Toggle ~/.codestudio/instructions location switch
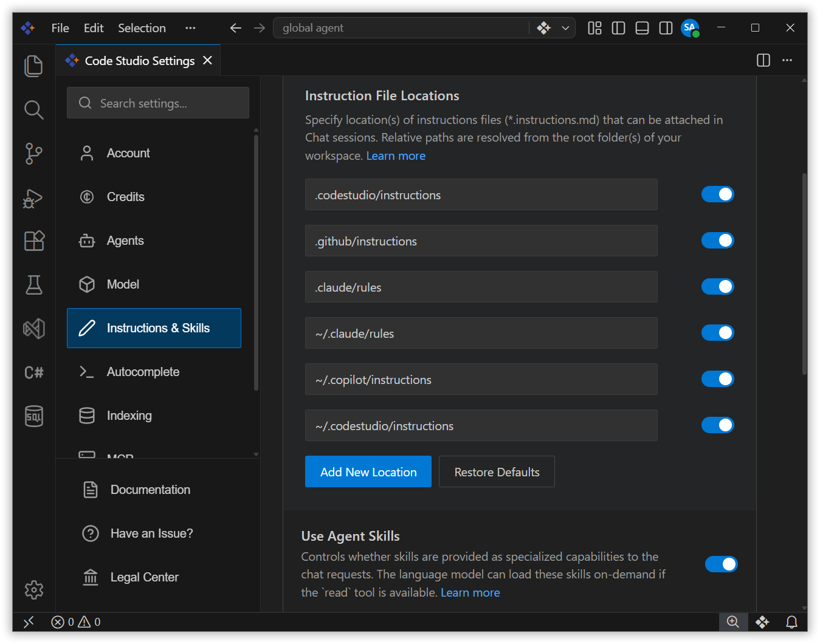 click(718, 425)
